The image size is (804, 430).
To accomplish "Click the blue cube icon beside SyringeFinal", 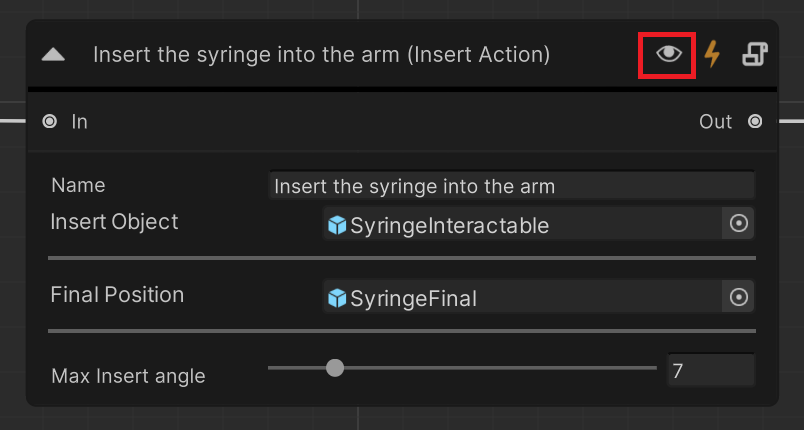I will 337,298.
